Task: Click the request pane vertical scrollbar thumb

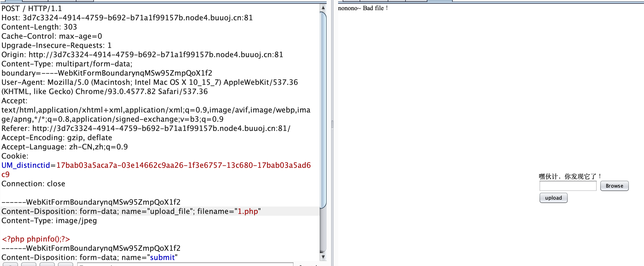Action: point(323,110)
